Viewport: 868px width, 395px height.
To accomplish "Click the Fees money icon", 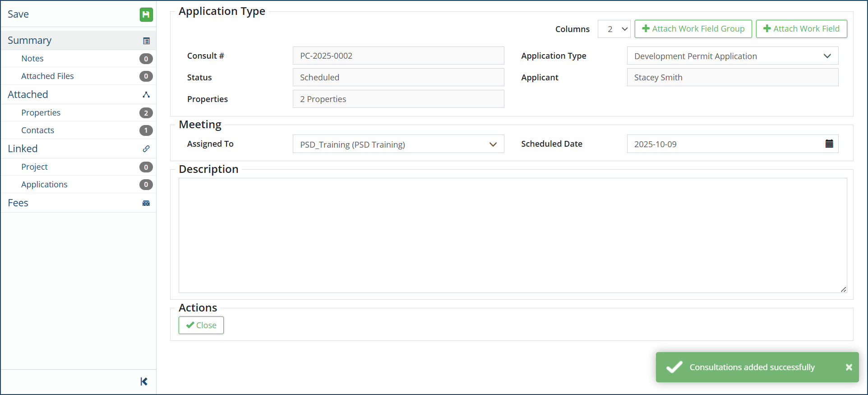I will pos(146,203).
